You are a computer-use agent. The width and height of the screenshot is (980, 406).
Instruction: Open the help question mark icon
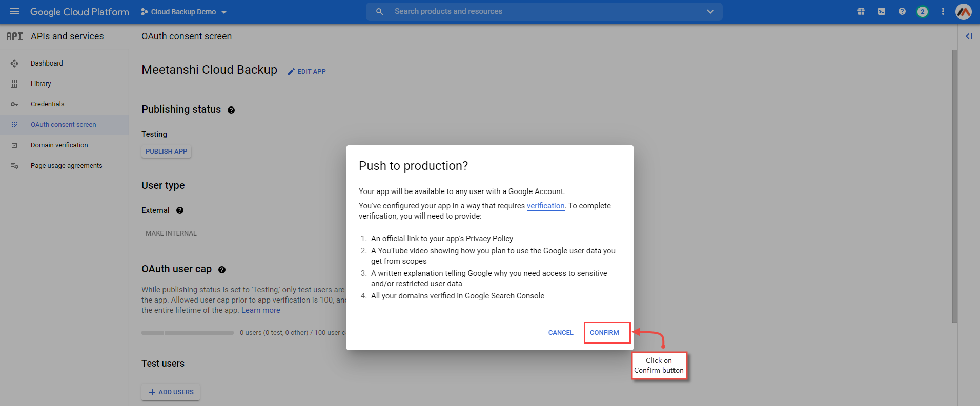(x=902, y=11)
